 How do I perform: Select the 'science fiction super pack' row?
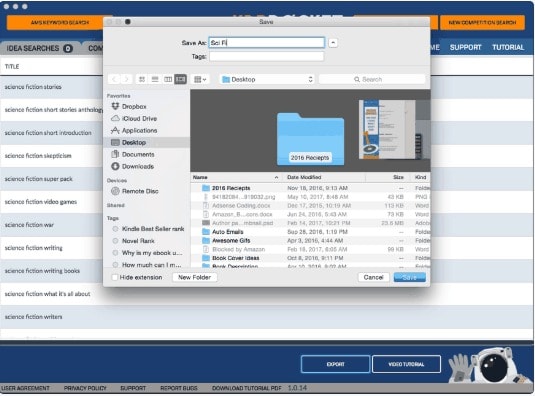tap(52, 179)
